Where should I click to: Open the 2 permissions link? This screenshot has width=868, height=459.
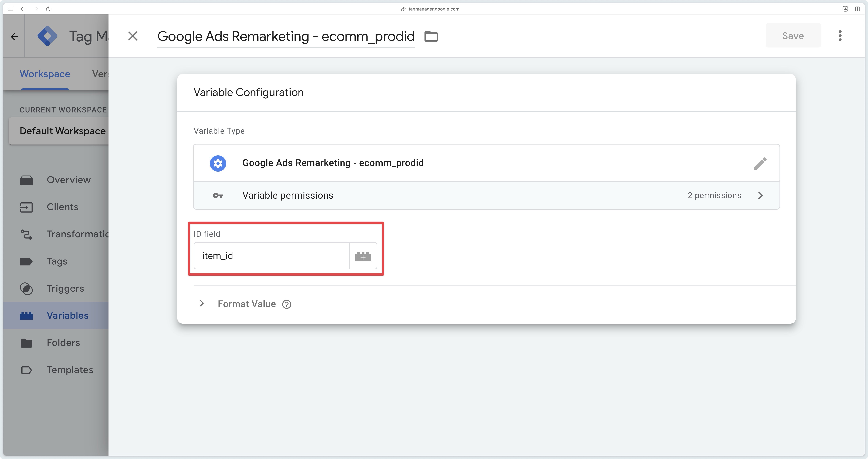(714, 196)
